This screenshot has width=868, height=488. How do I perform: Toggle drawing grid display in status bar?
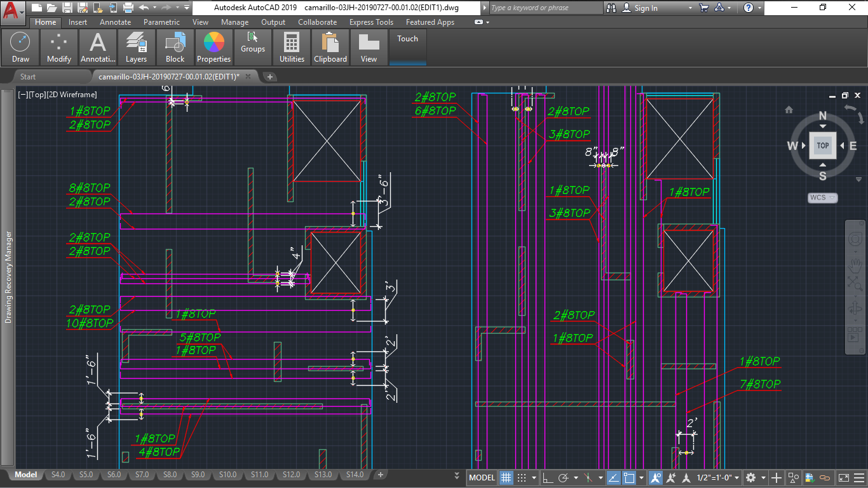tap(506, 478)
